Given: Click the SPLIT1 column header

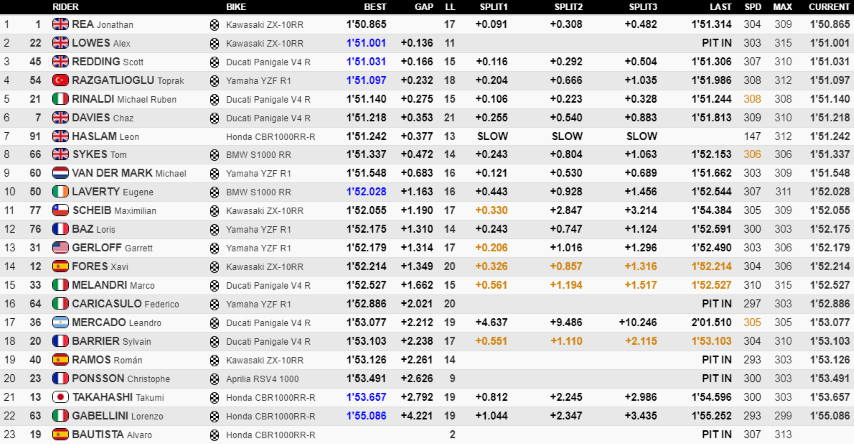Looking at the screenshot, I should 493,7.
